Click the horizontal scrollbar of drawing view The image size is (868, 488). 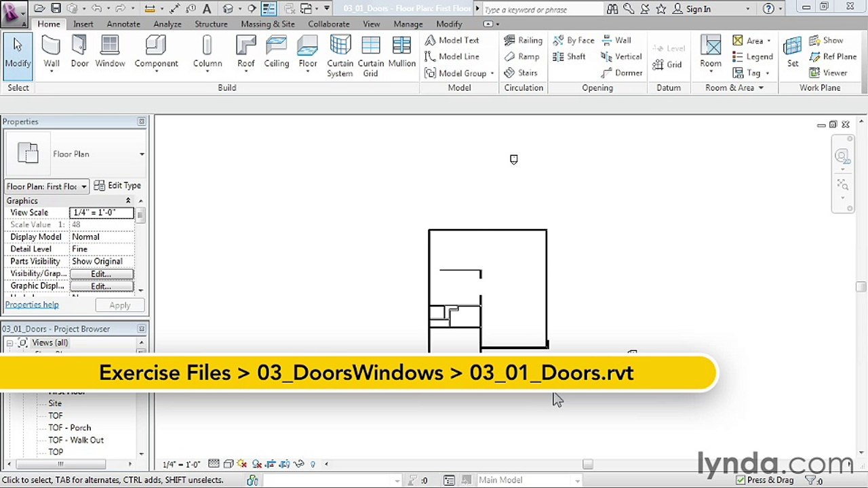click(x=588, y=464)
